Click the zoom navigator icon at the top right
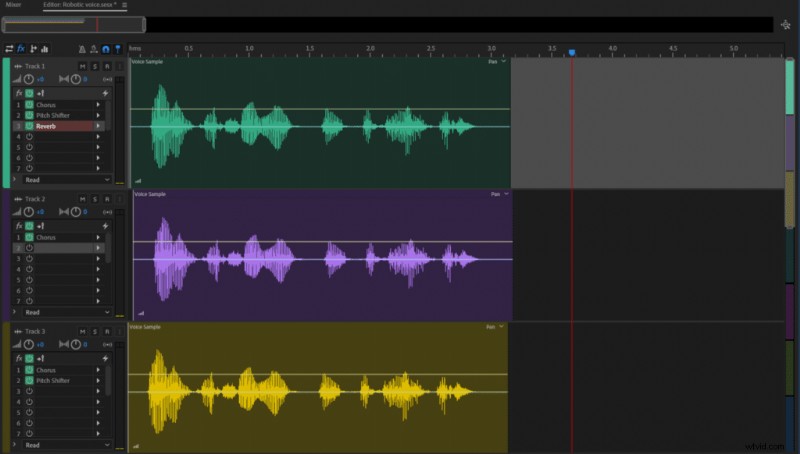The height and width of the screenshot is (454, 800). click(x=785, y=24)
